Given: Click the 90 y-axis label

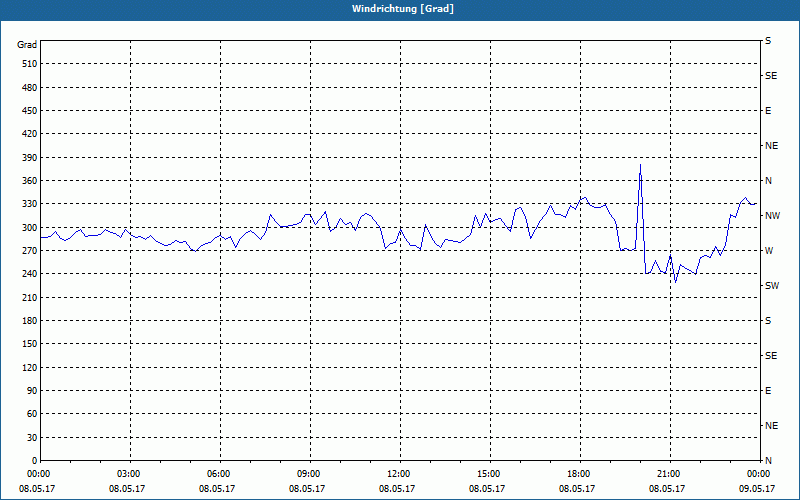Looking at the screenshot, I should [x=32, y=391].
